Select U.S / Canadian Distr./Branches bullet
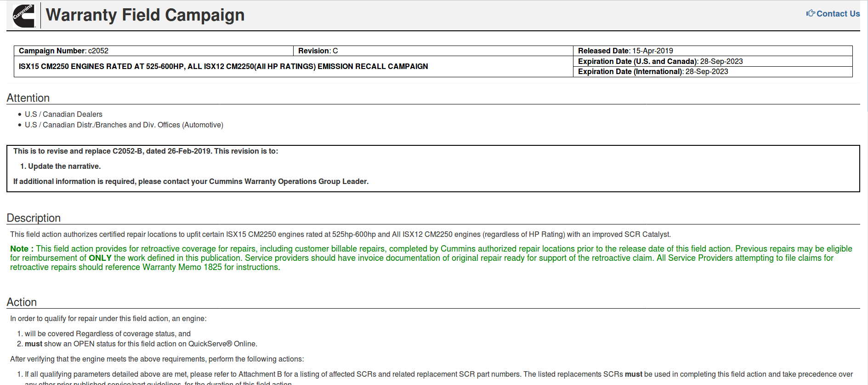This screenshot has height=385, width=868. click(124, 125)
